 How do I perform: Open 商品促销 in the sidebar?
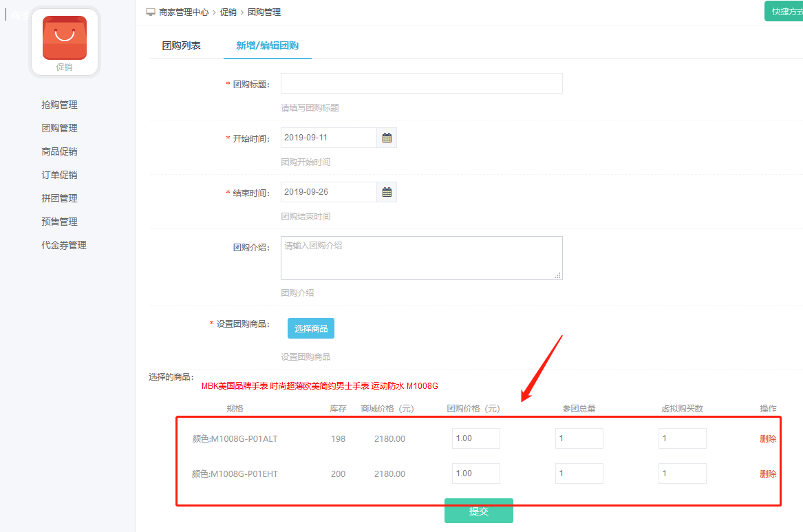click(59, 151)
